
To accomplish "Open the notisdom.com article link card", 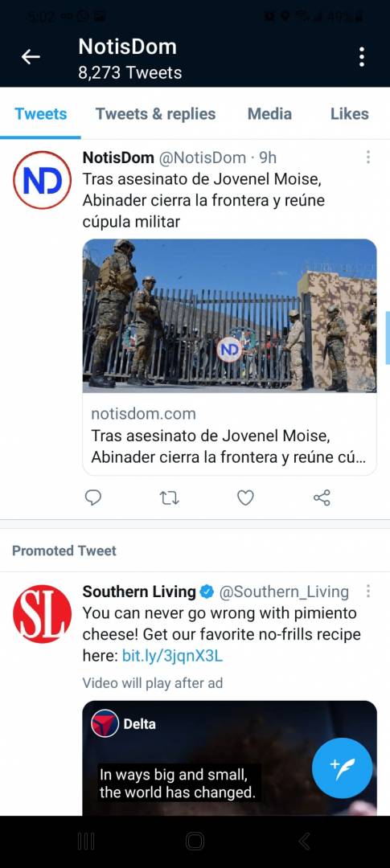I will pyautogui.click(x=229, y=435).
